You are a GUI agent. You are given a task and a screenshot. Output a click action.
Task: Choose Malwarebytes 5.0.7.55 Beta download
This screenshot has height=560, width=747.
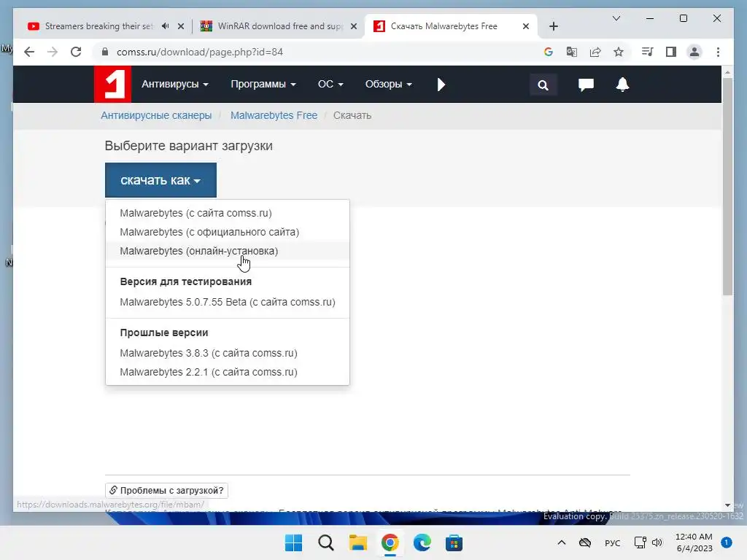coord(228,302)
